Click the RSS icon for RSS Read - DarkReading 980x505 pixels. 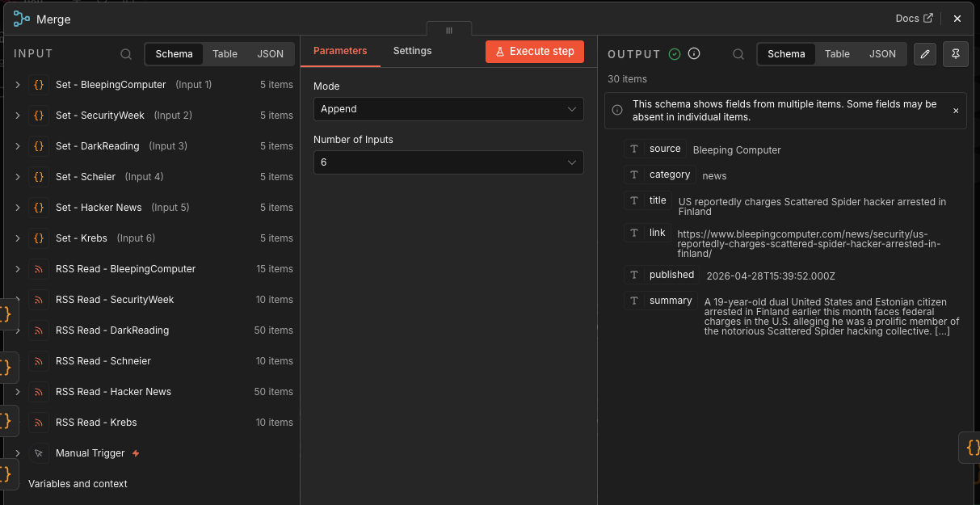tap(38, 330)
